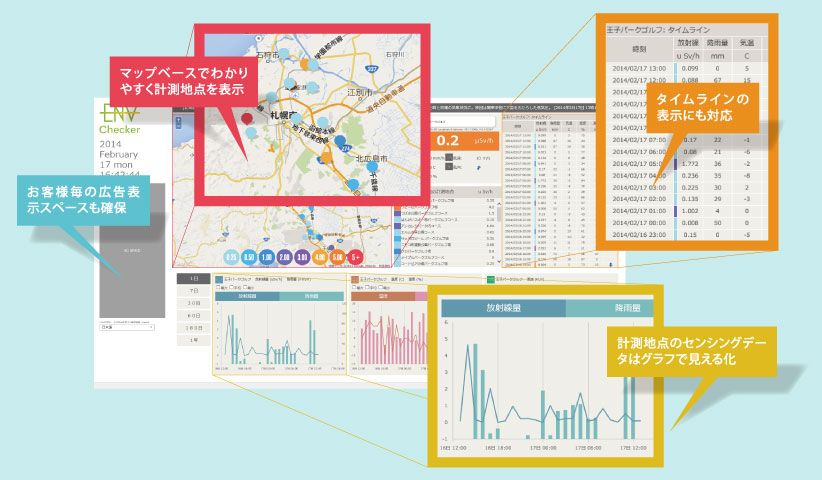822x480 pixels.
Task: Click the grey advertisement placeholder
Action: 132,250
